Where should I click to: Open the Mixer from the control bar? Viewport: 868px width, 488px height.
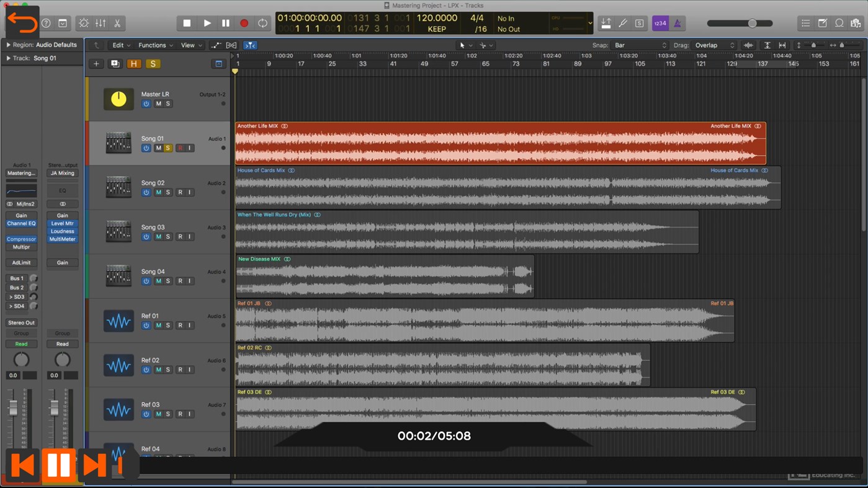(x=101, y=23)
